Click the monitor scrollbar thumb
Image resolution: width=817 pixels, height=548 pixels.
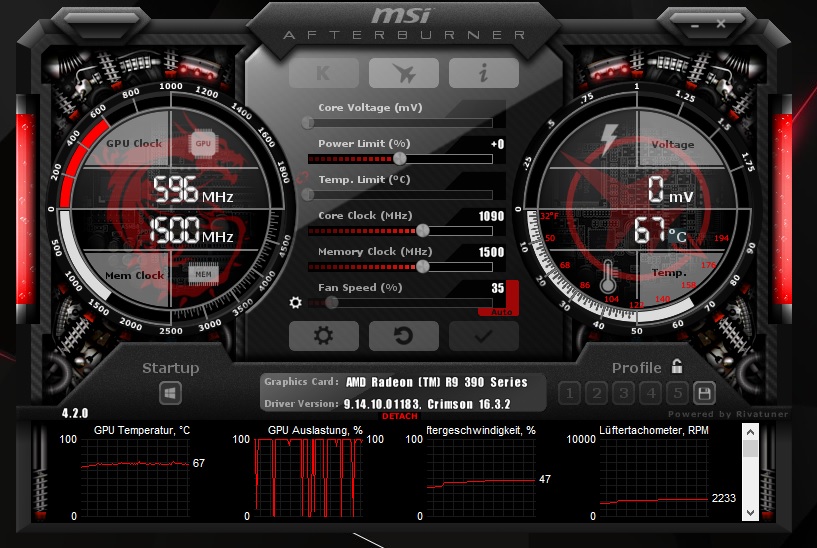(750, 449)
